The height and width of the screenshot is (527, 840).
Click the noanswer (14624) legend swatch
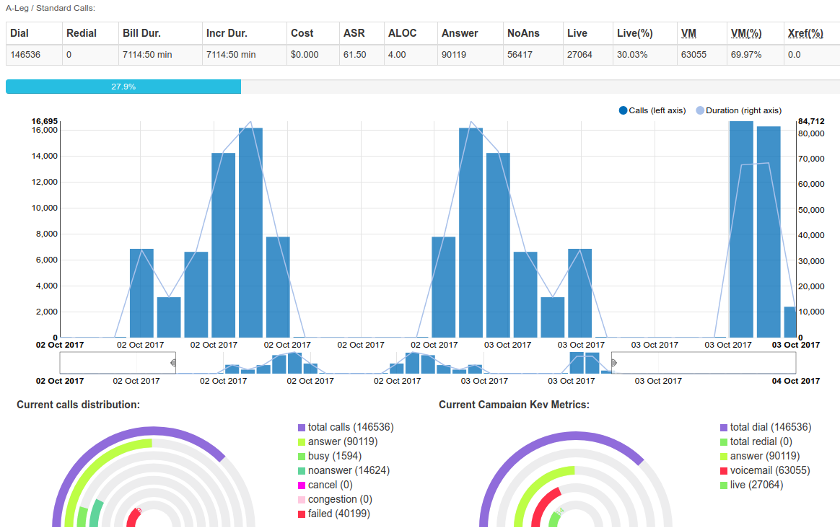tap(302, 471)
